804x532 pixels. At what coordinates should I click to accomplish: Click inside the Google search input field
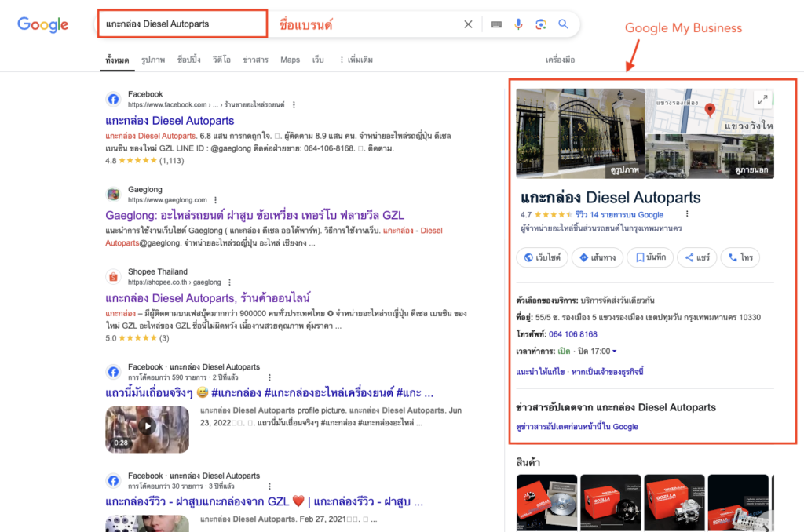tap(181, 24)
